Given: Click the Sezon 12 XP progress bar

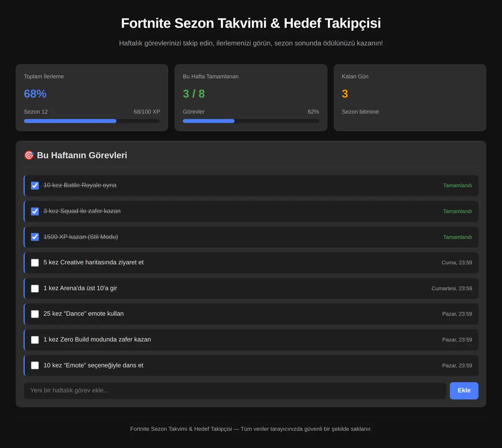Looking at the screenshot, I should tap(92, 121).
